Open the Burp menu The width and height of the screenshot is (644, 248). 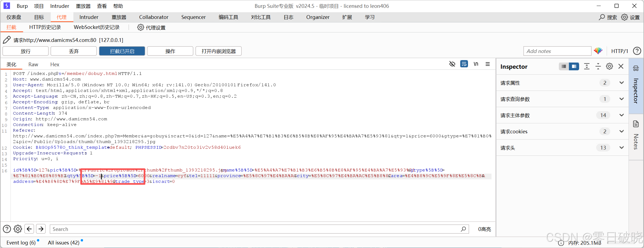[22, 6]
